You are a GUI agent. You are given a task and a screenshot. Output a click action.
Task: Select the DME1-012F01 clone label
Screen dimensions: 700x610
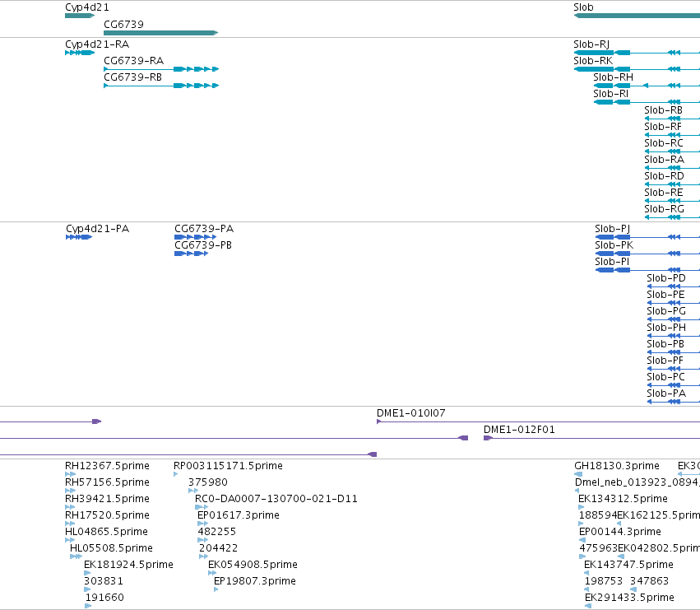click(519, 430)
